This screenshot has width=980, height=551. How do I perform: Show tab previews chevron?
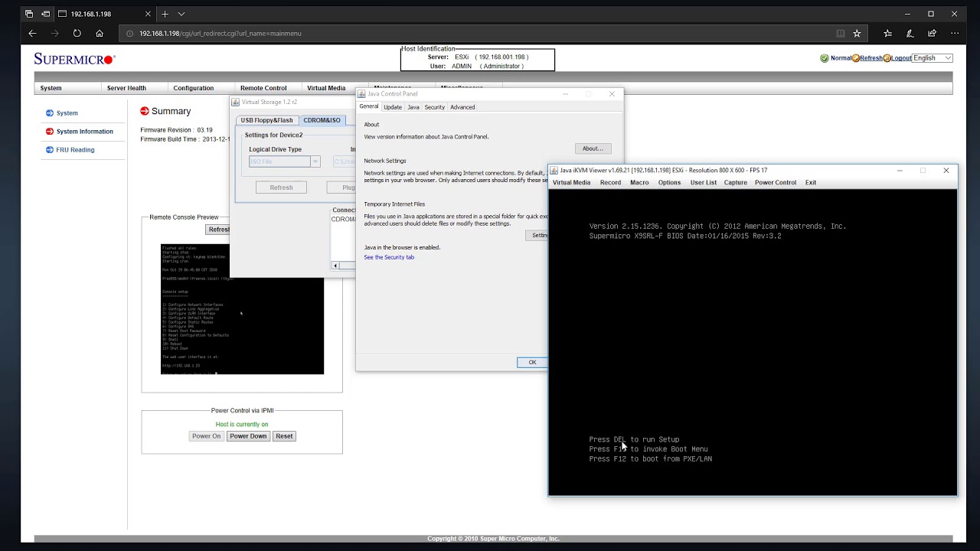click(x=181, y=14)
